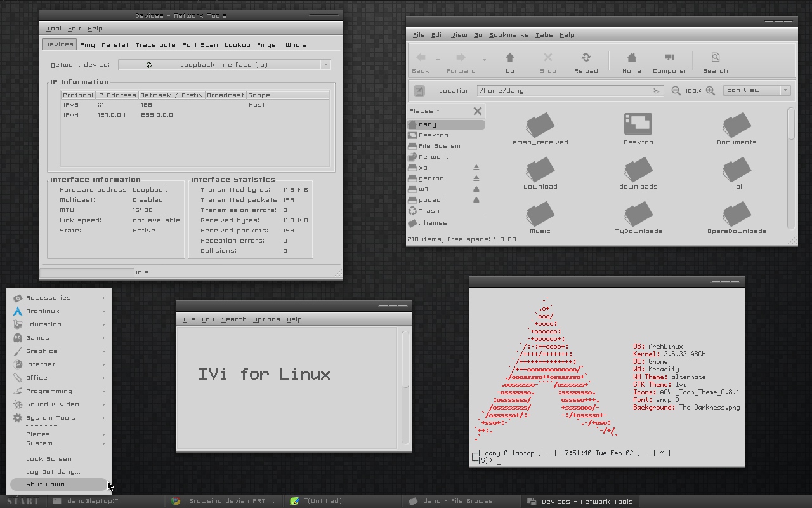This screenshot has width=812, height=508.
Task: Eject the podaci volume
Action: [x=476, y=200]
